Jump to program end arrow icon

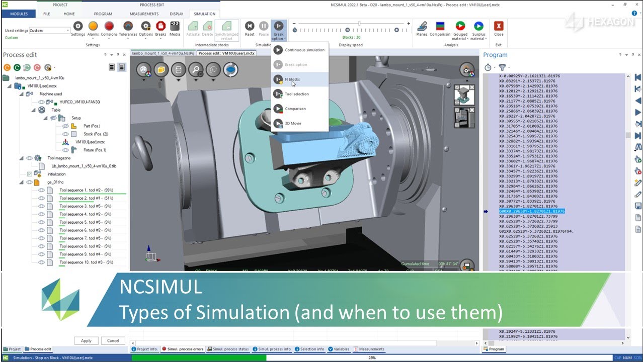(638, 136)
